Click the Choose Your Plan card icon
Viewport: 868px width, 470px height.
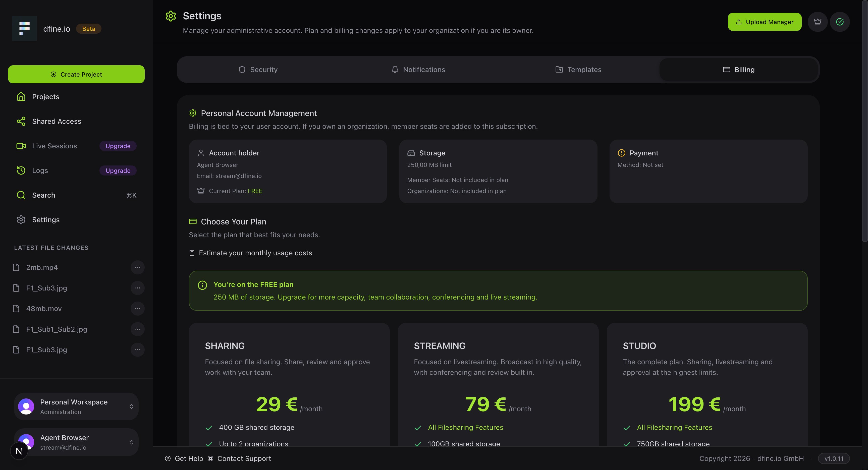pos(193,221)
